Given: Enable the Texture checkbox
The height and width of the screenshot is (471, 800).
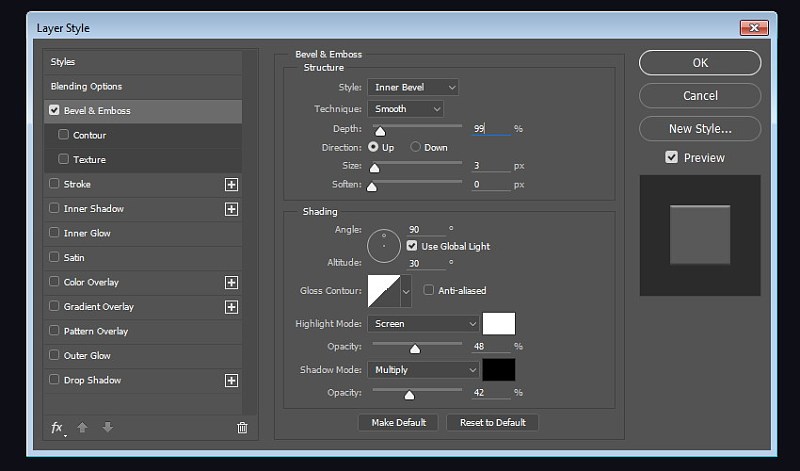Looking at the screenshot, I should coord(63,159).
